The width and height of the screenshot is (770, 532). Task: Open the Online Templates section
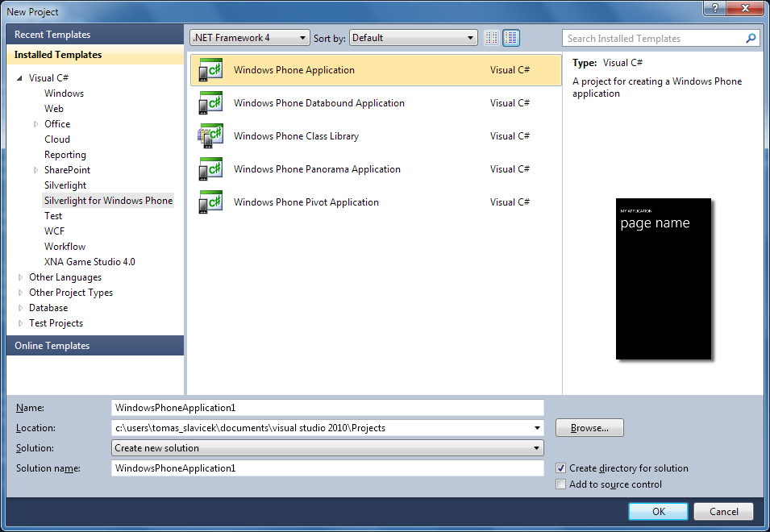click(x=95, y=346)
